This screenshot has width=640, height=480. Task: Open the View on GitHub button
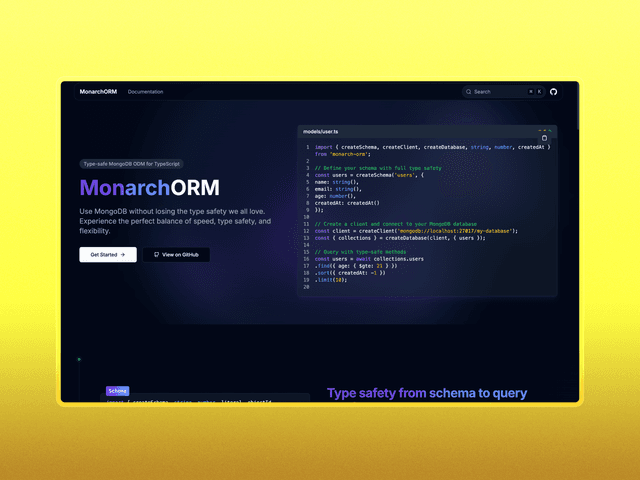click(176, 255)
